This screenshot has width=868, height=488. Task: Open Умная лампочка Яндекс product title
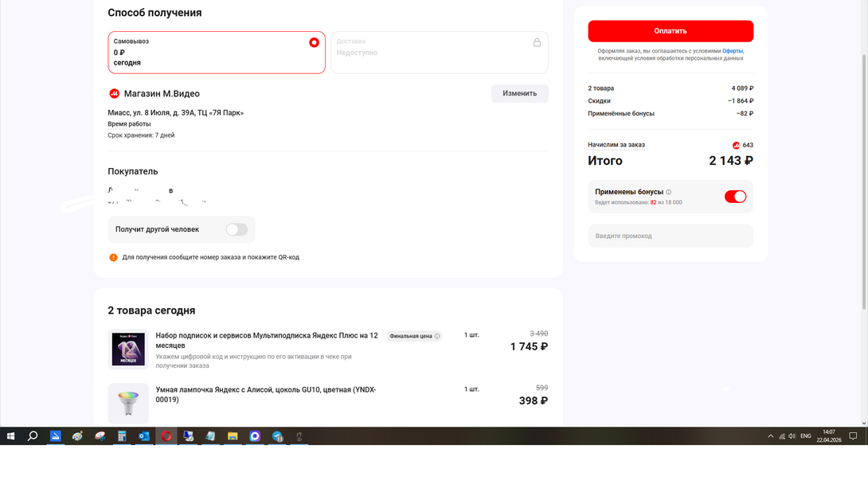(x=266, y=395)
